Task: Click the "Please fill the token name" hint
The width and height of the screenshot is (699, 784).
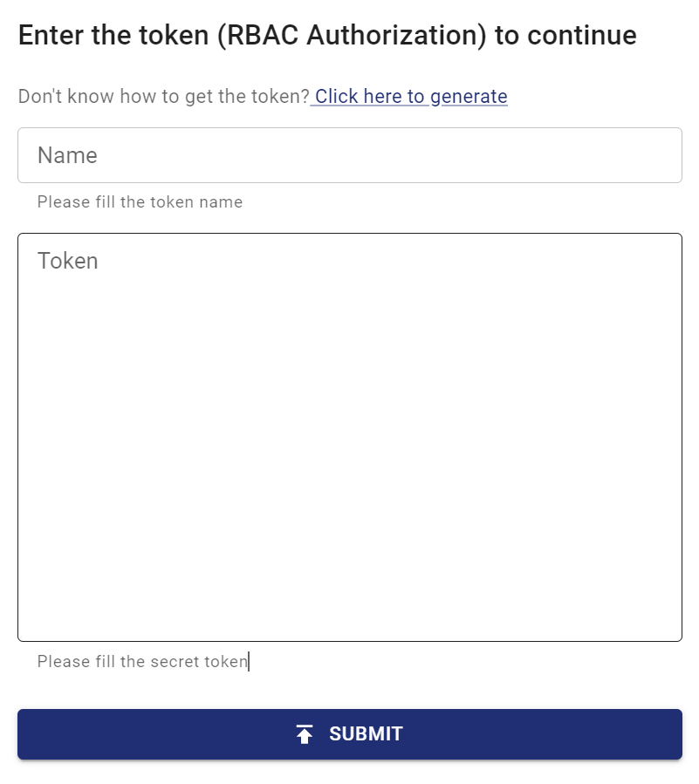Action: [x=140, y=202]
